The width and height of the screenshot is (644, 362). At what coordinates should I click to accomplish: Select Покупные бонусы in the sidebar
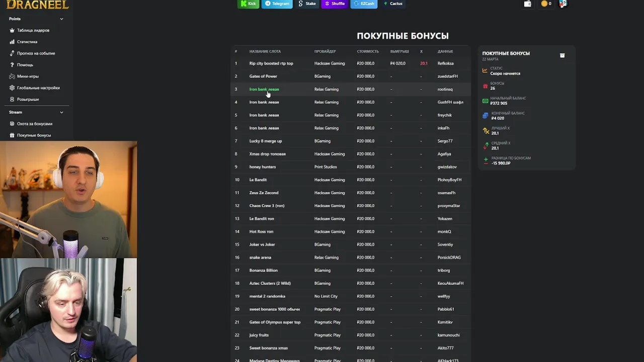click(34, 135)
